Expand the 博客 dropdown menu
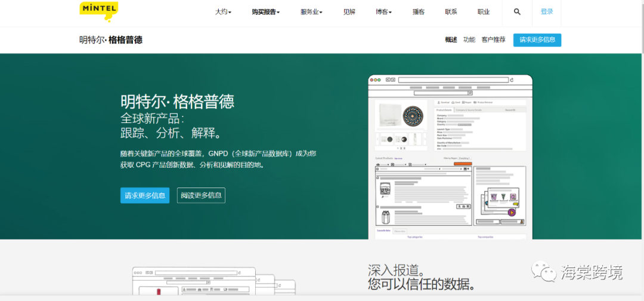The height and width of the screenshot is (301, 644). click(383, 12)
